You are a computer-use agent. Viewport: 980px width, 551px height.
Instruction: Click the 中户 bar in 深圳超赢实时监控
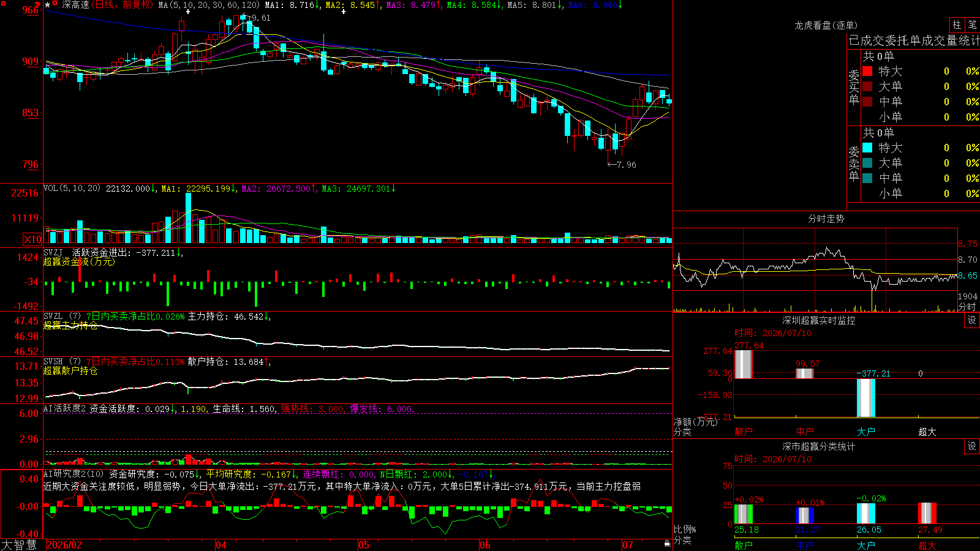tap(804, 373)
